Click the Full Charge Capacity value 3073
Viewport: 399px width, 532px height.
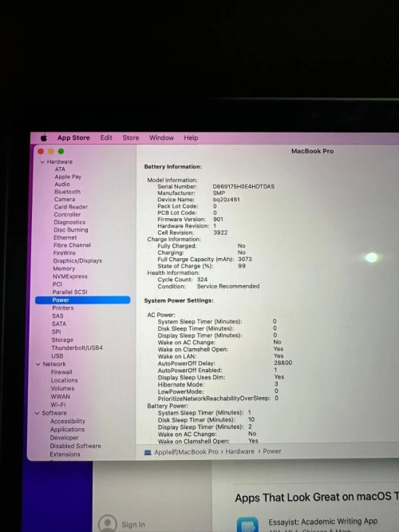(x=245, y=260)
